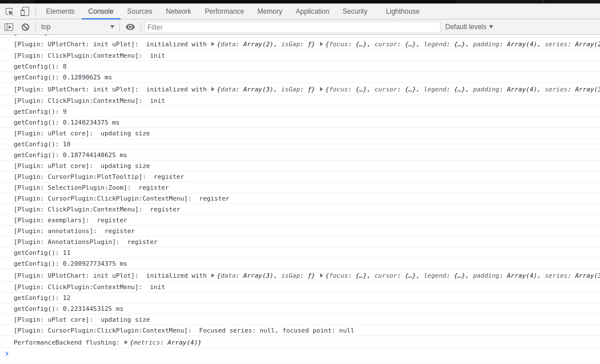The width and height of the screenshot is (600, 364).
Task: Click the clear console icon
Action: 25,27
